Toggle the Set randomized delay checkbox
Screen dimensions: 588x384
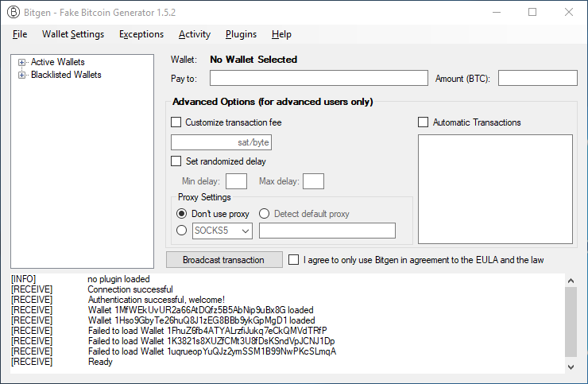[176, 161]
